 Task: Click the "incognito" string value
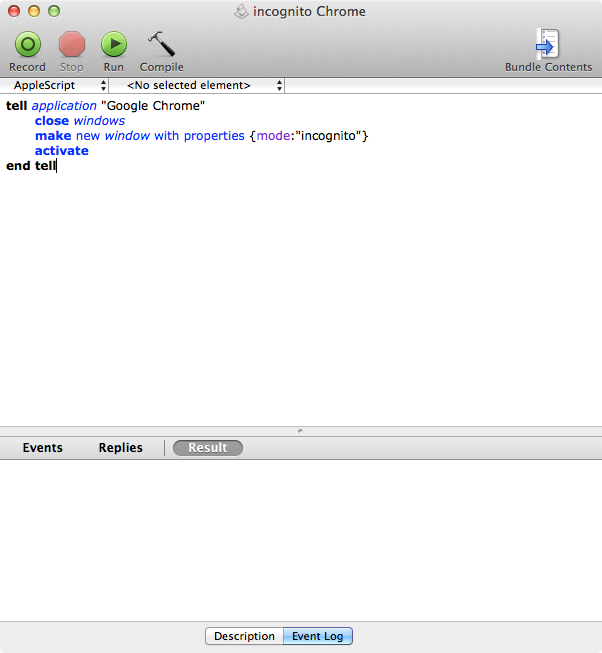328,136
